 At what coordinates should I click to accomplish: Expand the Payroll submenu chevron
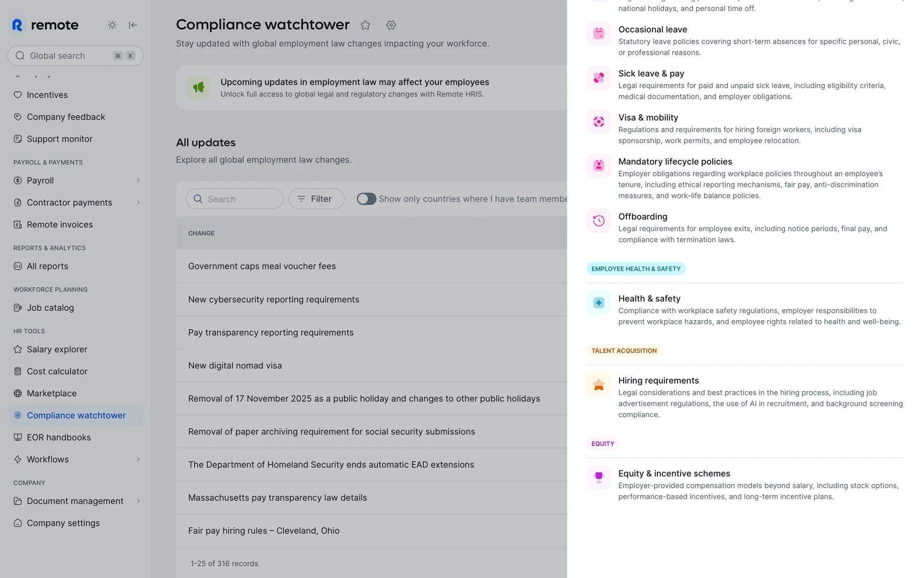[138, 181]
